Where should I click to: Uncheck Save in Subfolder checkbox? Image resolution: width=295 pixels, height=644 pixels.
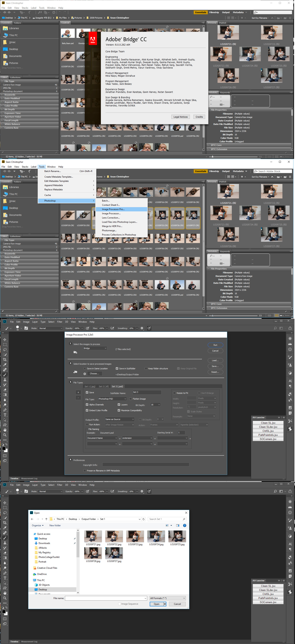click(x=117, y=369)
